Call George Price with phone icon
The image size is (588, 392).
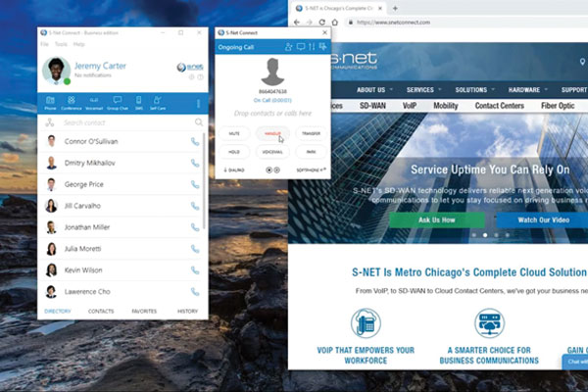tap(195, 184)
